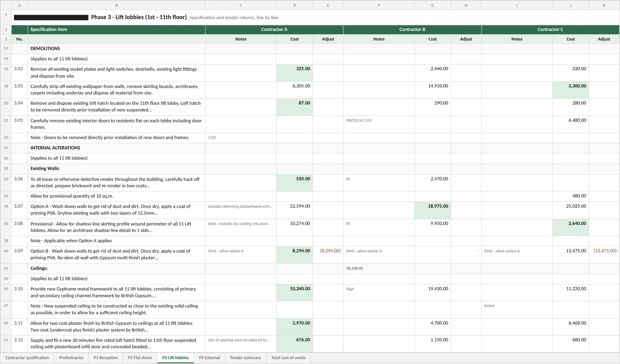Select Contractor A cost 10,340.00 cell
The height and width of the screenshot is (364, 620).
point(294,293)
